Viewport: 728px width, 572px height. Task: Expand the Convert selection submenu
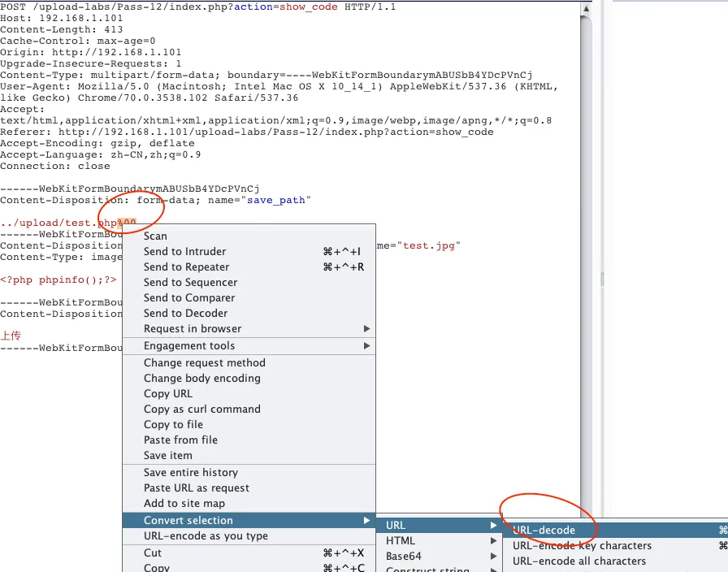click(188, 521)
